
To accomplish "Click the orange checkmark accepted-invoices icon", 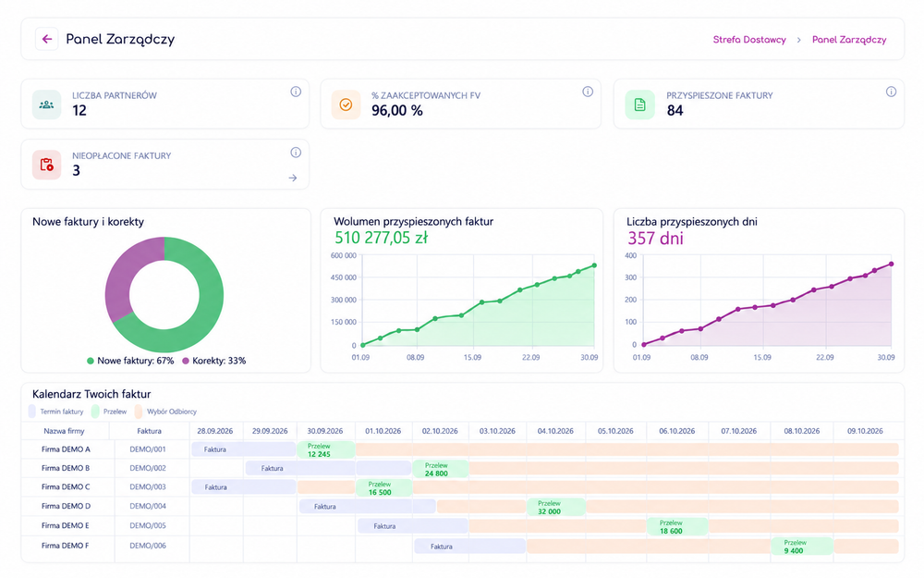I will pos(346,105).
